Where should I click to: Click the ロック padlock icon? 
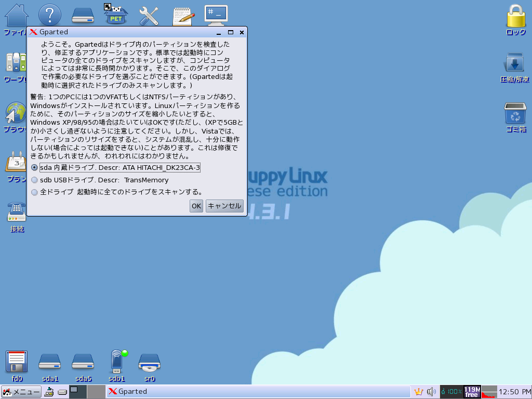[x=516, y=16]
